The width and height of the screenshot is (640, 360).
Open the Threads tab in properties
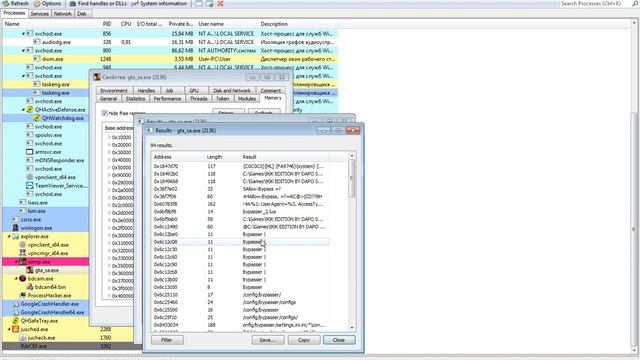[198, 99]
